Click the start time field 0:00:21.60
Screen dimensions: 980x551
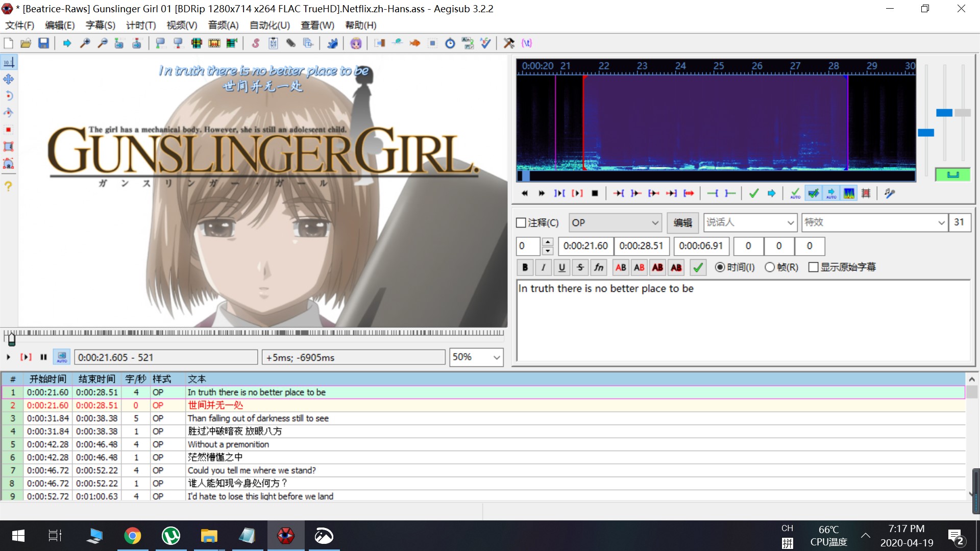[x=585, y=246]
